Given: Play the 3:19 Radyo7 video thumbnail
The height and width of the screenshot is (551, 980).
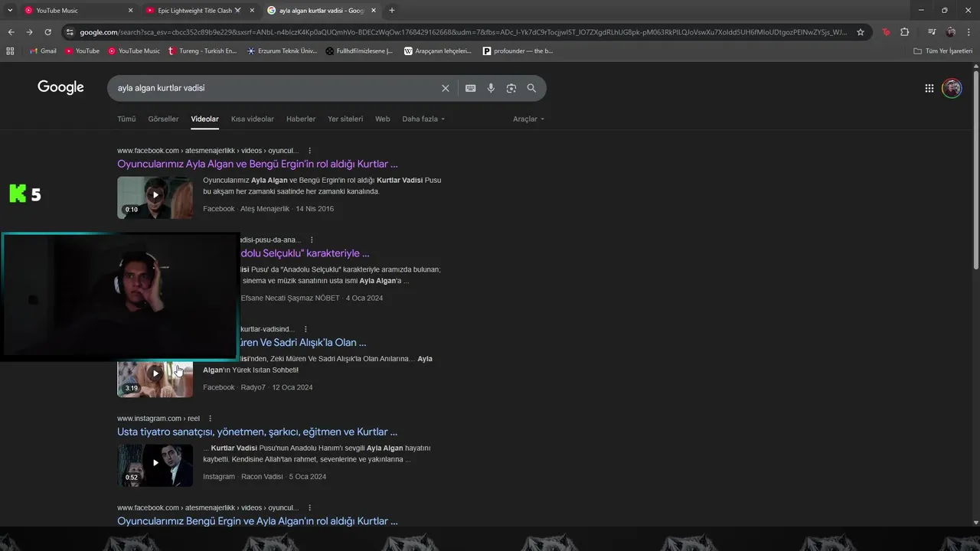Looking at the screenshot, I should [x=155, y=379].
